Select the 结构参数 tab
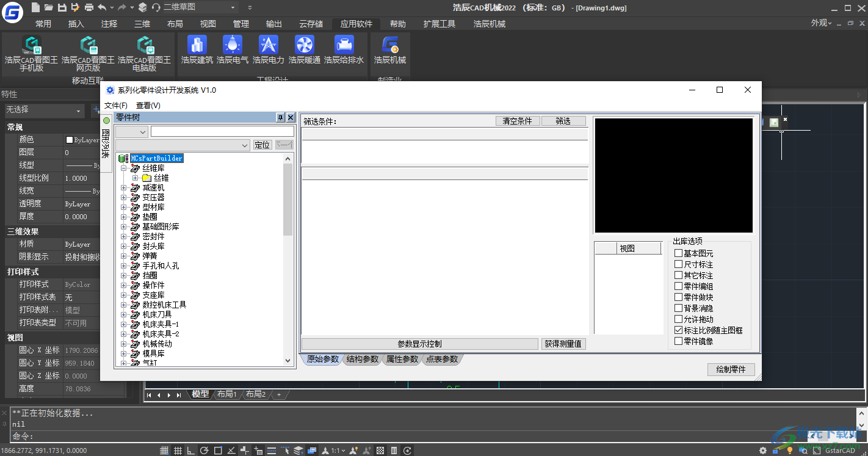Screen dimensions: 868x456 coord(362,359)
